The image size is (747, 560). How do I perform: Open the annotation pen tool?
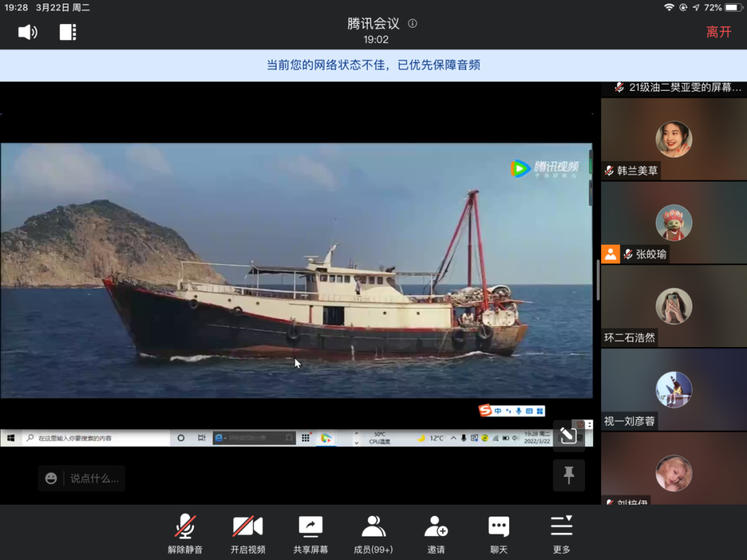[569, 435]
